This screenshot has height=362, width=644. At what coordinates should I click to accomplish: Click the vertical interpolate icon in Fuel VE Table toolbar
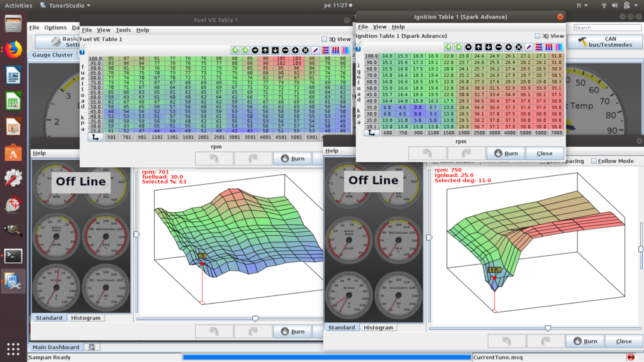(x=336, y=50)
